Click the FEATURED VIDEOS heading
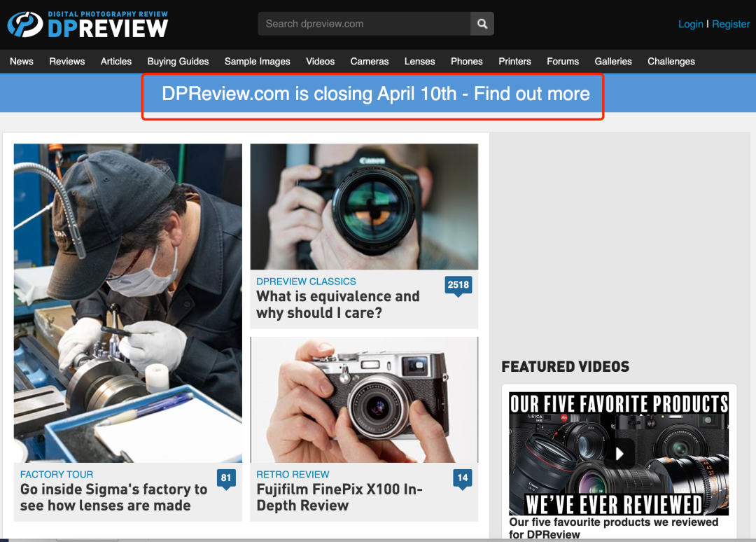 click(565, 366)
